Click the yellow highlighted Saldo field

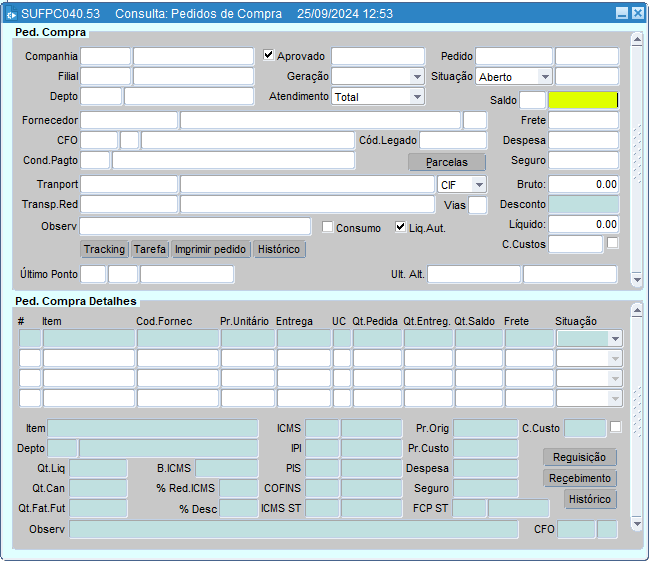pos(583,100)
